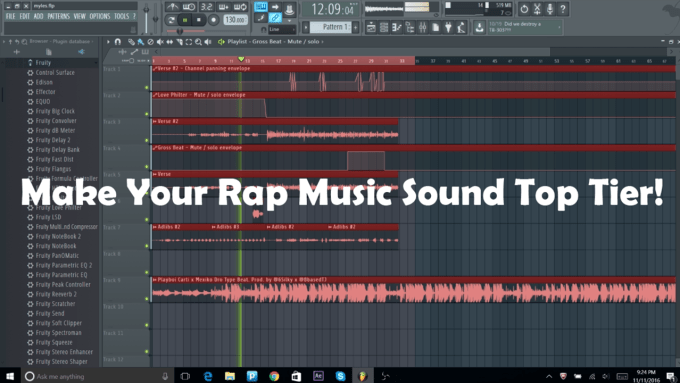Toggle loop recording icon
This screenshot has width=680, height=383.
240,7
